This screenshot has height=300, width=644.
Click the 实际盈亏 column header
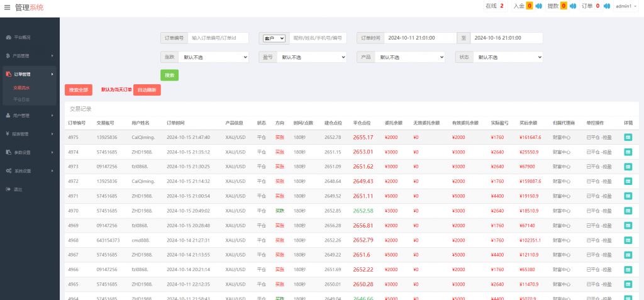point(499,123)
